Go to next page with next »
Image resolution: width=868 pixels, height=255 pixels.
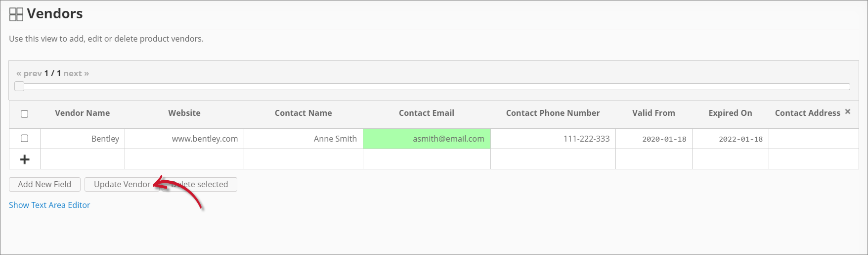[76, 73]
